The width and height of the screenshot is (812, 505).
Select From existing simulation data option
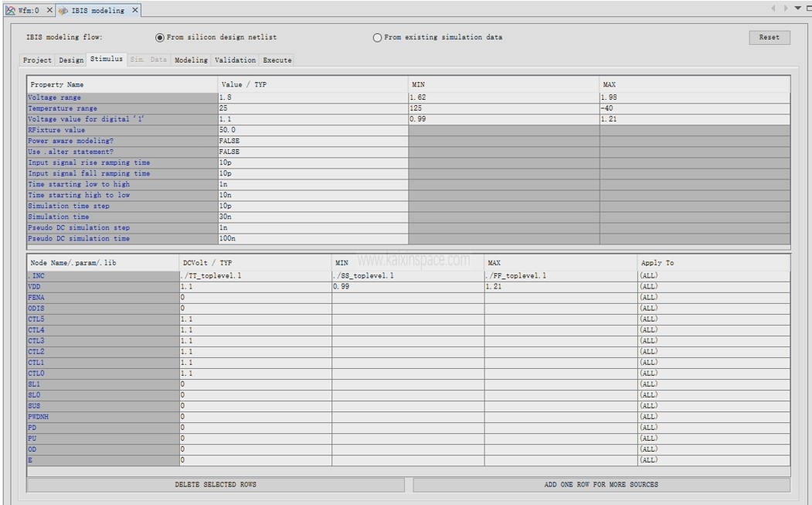pyautogui.click(x=378, y=37)
